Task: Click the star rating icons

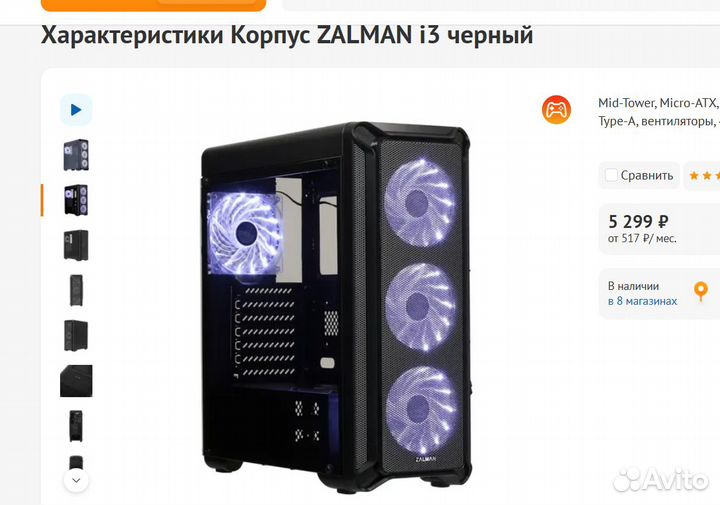Action: 704,175
